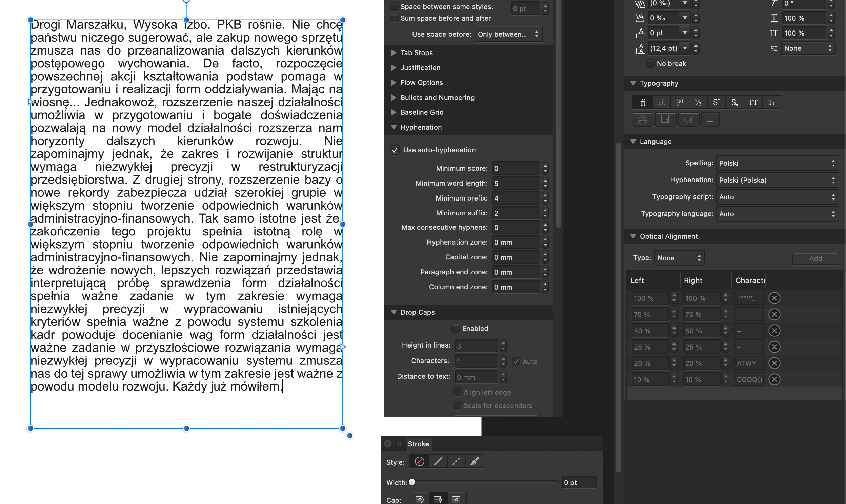The image size is (846, 504).
Task: Click the stroke width 0 pt field
Action: (x=579, y=482)
